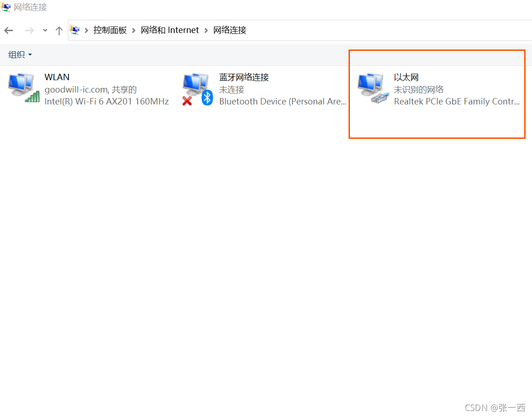Viewport: 532px width, 416px height.
Task: Expand chevron after 控制面板 breadcrumb
Action: [133, 31]
